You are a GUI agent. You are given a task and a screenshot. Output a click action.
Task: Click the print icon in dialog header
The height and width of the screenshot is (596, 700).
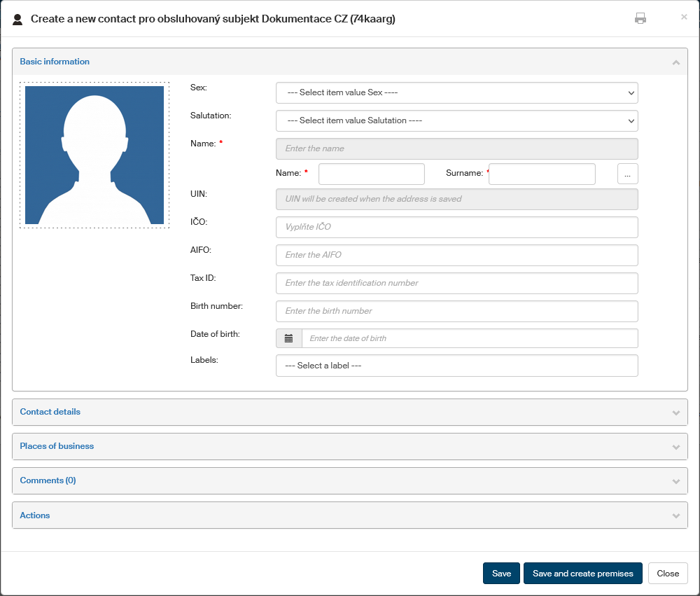640,19
